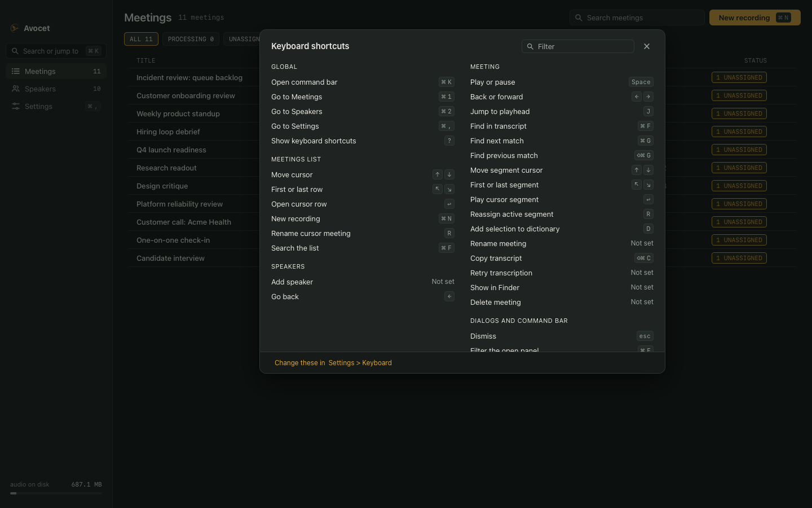Click magnifier icon in Filter field
This screenshot has height=508, width=812.
530,46
